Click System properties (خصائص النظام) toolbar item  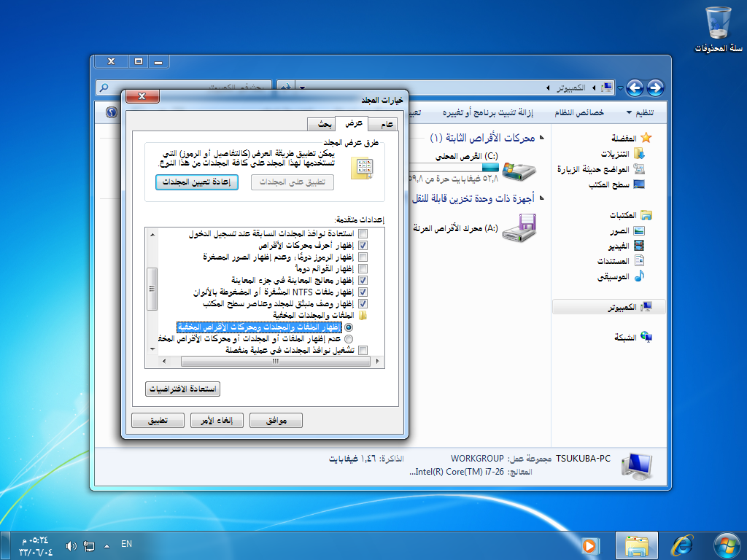tap(578, 112)
